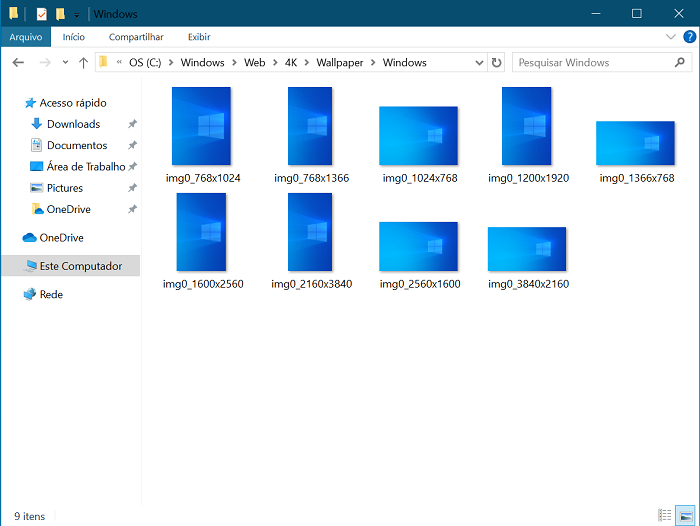Click the search magnifier icon

tap(679, 63)
